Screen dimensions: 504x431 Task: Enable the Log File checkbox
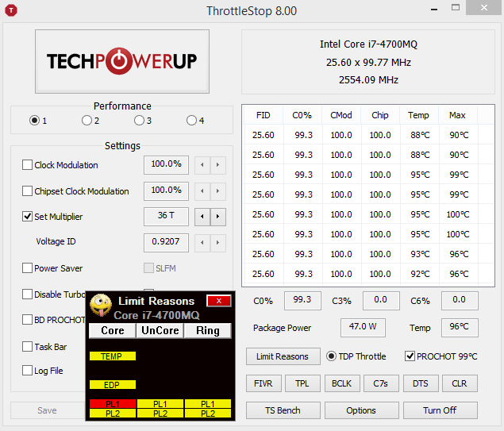[27, 370]
